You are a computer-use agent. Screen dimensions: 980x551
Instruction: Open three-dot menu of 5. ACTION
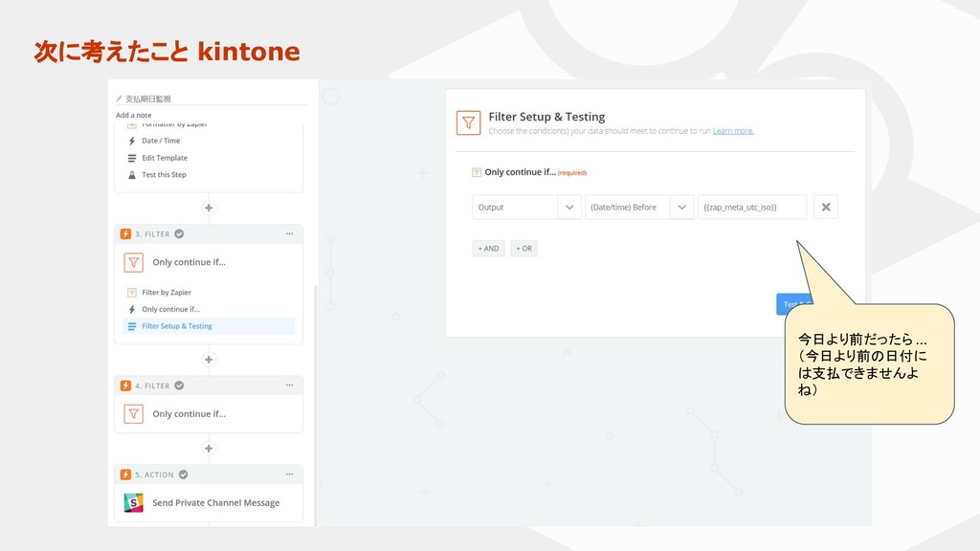point(289,474)
